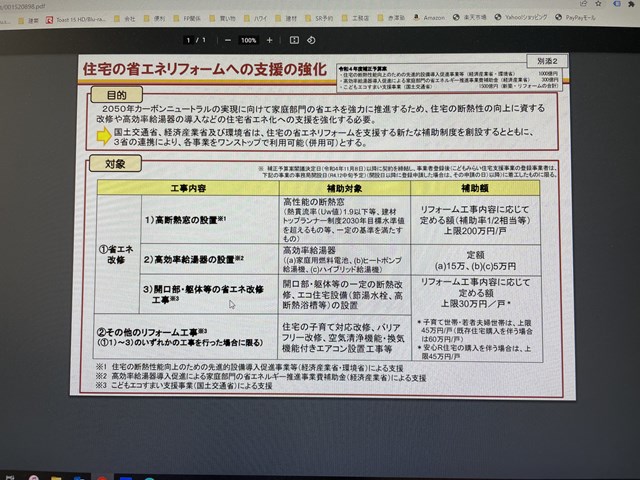The width and height of the screenshot is (640, 480).
Task: Click the PDF page number field
Action: pos(189,40)
